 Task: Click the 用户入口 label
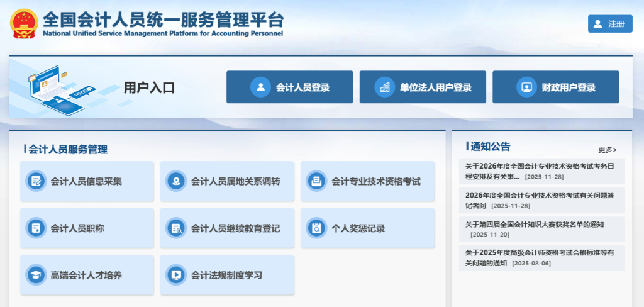pos(150,87)
